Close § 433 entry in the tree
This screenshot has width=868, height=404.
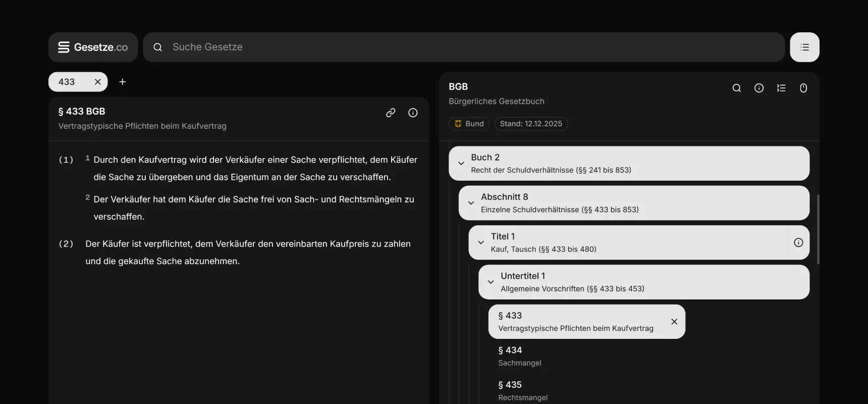[674, 322]
